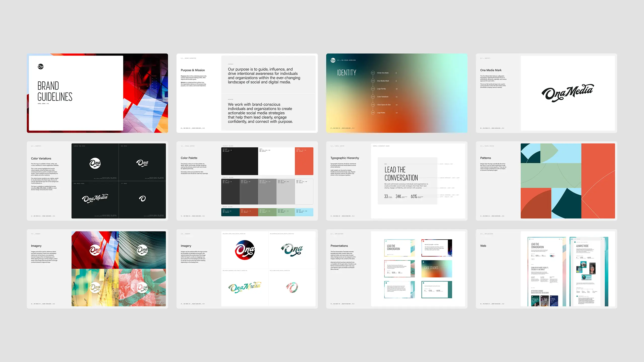Click the 'Color Variations' contents entry on Identity slide

coord(383,97)
